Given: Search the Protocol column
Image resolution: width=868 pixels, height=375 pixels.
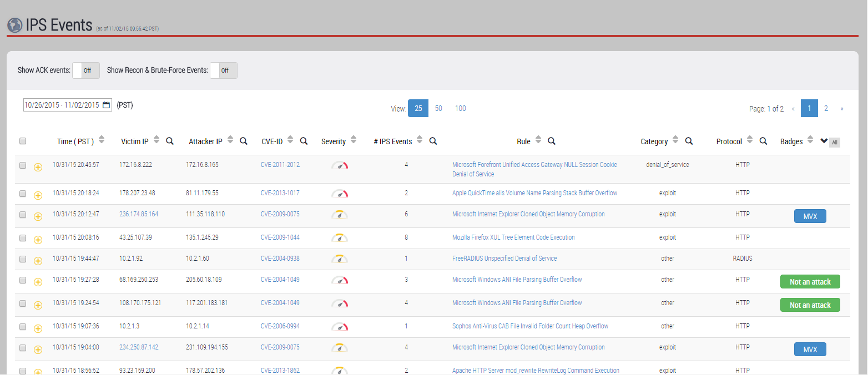Looking at the screenshot, I should click(x=763, y=141).
